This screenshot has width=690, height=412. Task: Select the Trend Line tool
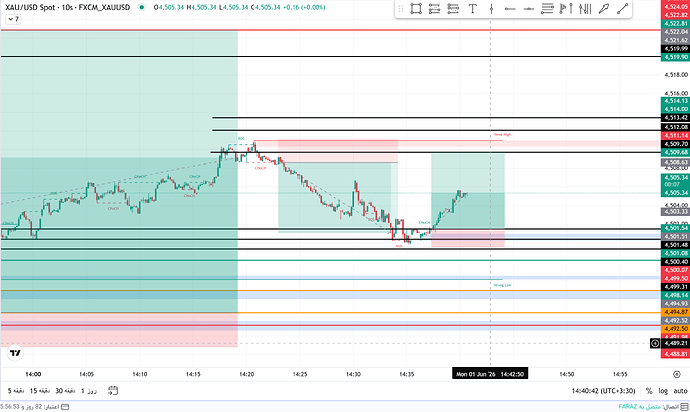622,9
